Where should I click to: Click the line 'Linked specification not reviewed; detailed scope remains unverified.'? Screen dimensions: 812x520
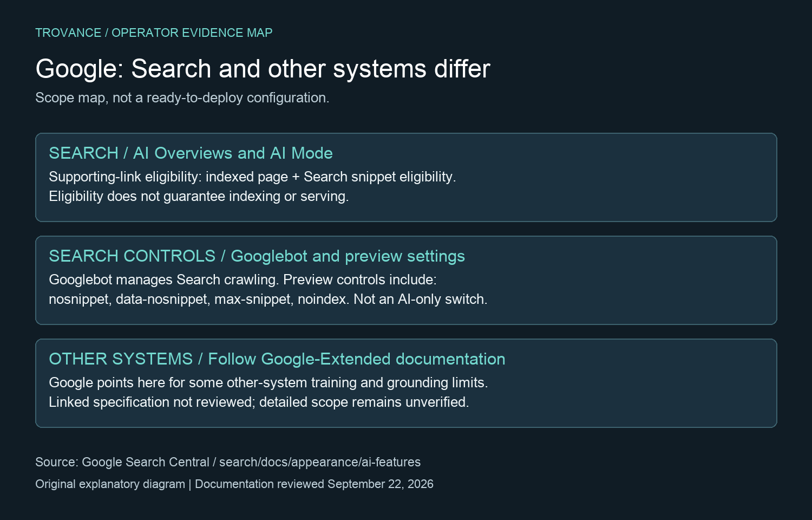pos(259,402)
